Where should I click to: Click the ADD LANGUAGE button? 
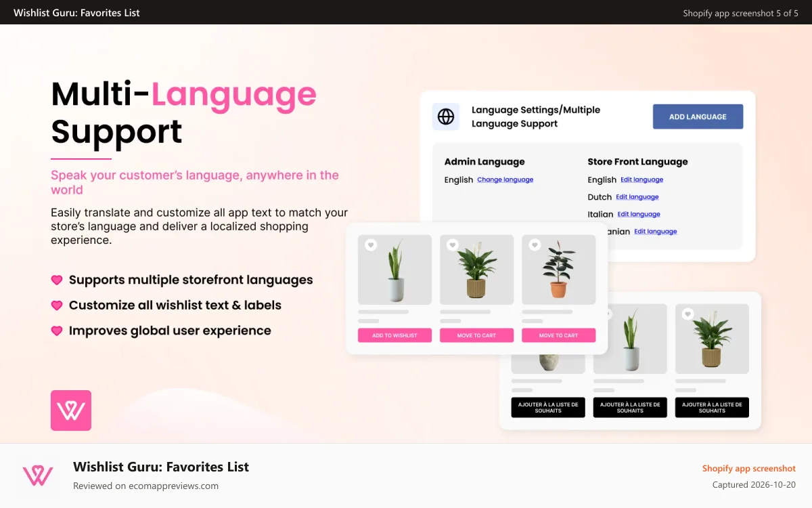[x=698, y=117]
